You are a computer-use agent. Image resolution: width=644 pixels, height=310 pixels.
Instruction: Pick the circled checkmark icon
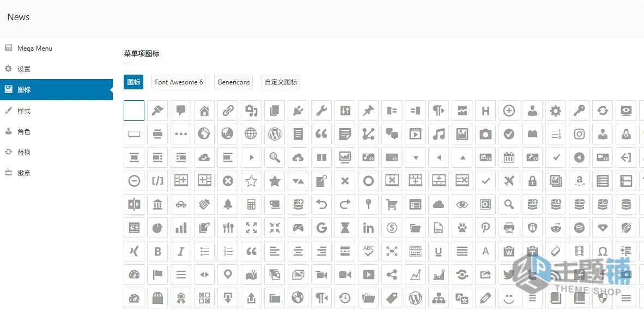click(x=509, y=134)
